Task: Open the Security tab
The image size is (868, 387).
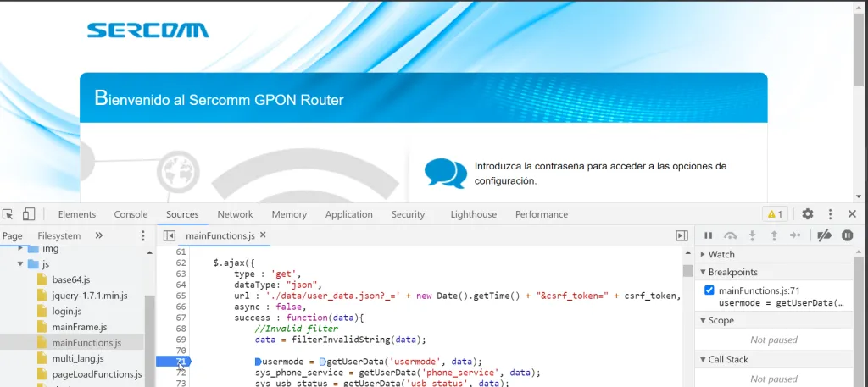Action: point(408,214)
